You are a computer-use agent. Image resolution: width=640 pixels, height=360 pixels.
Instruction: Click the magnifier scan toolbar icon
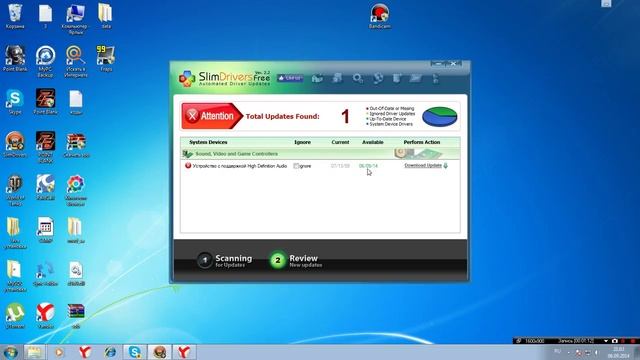358,78
